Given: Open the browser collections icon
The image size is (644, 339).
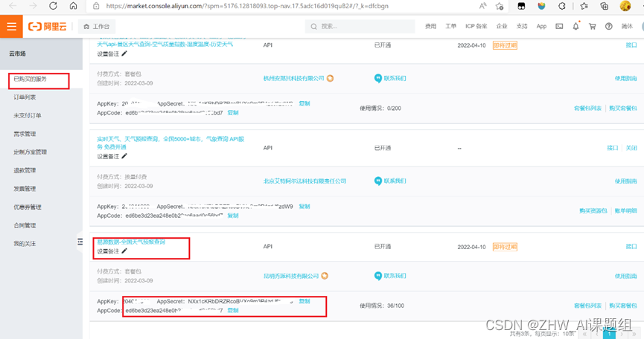Looking at the screenshot, I should (x=604, y=6).
